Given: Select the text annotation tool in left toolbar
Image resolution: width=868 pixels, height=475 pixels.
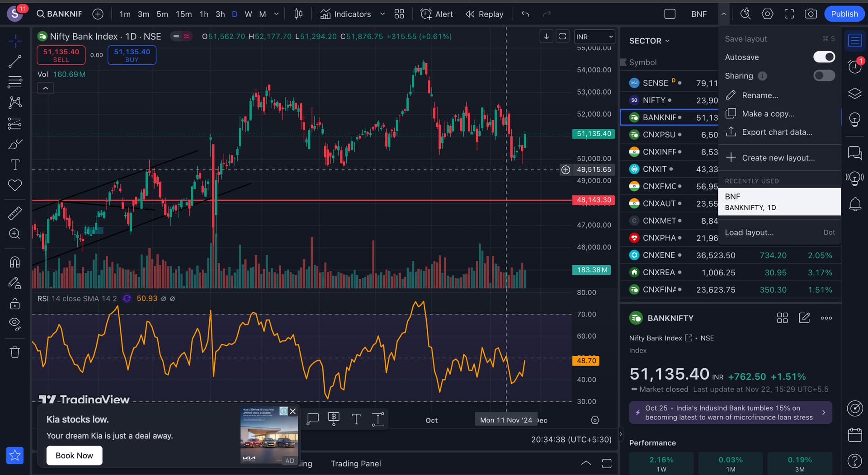Looking at the screenshot, I should click(15, 165).
